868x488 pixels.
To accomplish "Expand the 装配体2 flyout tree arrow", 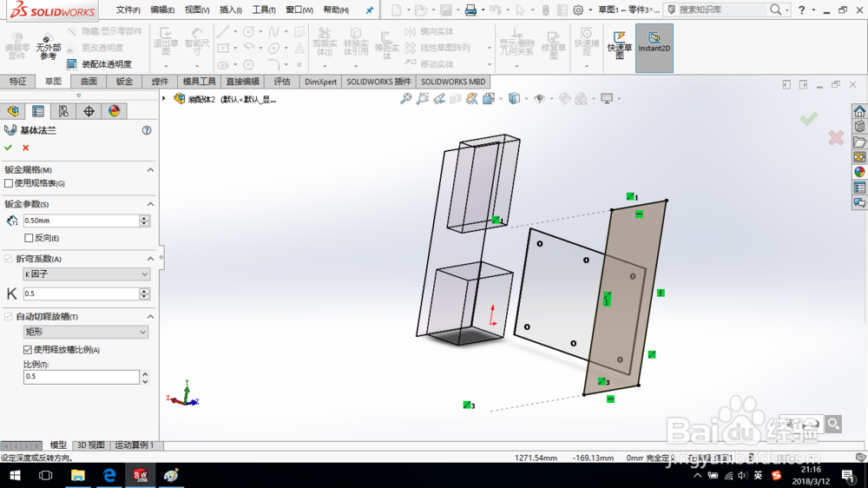I will click(x=164, y=99).
